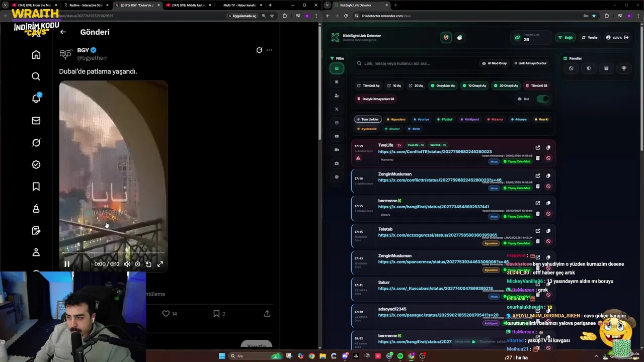Open X messages envelope icon
The image size is (644, 362).
[x=36, y=121]
